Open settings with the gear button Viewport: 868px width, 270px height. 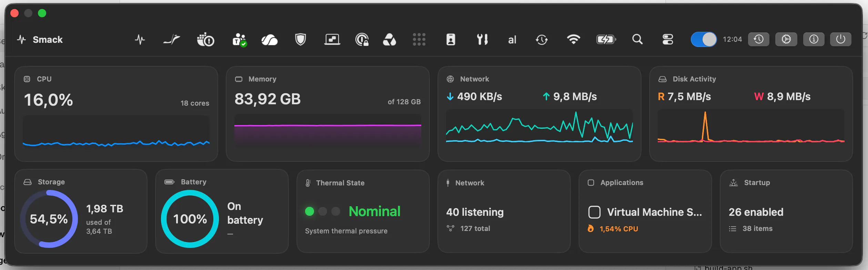coord(786,39)
